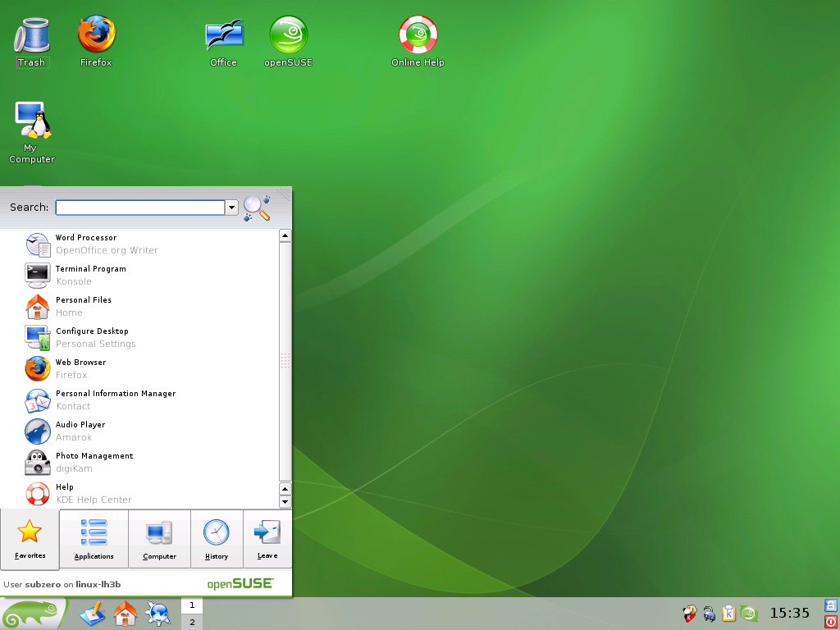Switch to the Applications tab
The height and width of the screenshot is (630, 840).
94,539
